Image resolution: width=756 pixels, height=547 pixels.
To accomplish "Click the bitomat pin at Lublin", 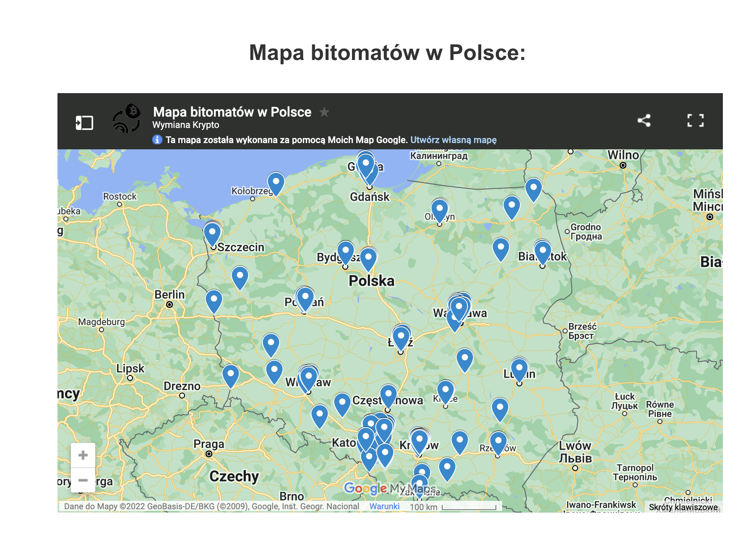I will pyautogui.click(x=519, y=369).
